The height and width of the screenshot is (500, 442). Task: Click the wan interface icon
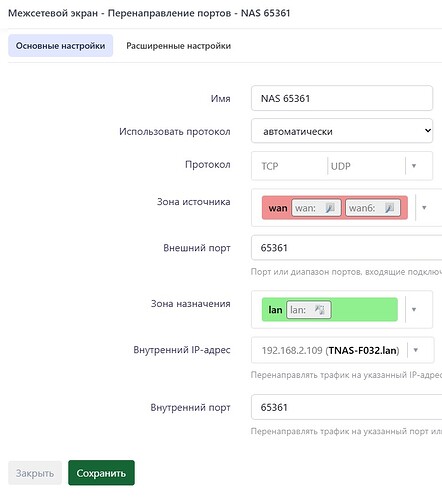tap(330, 208)
